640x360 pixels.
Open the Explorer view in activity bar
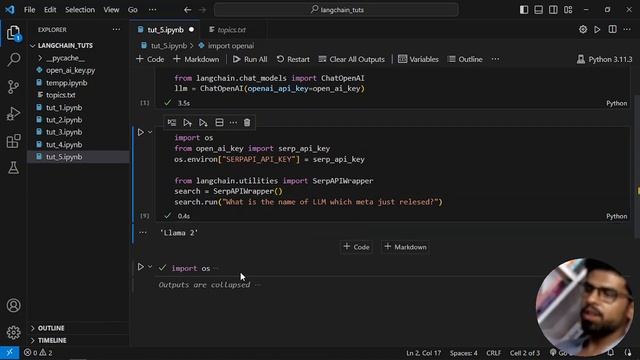13,33
